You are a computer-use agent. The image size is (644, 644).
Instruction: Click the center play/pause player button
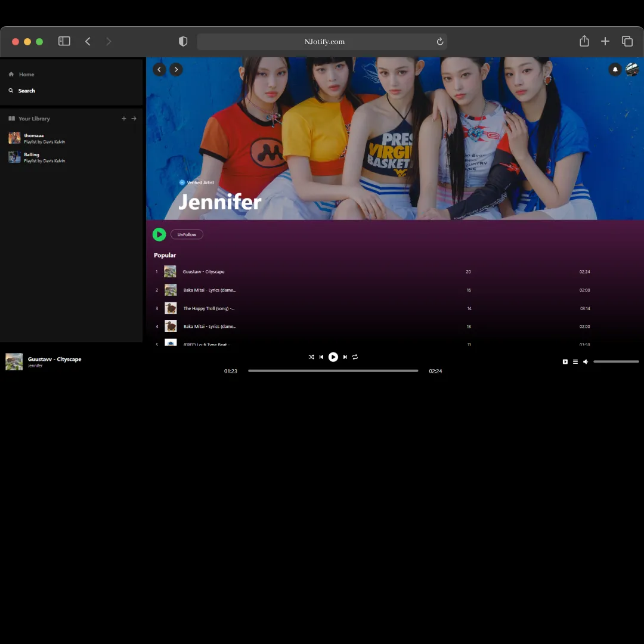coord(333,357)
